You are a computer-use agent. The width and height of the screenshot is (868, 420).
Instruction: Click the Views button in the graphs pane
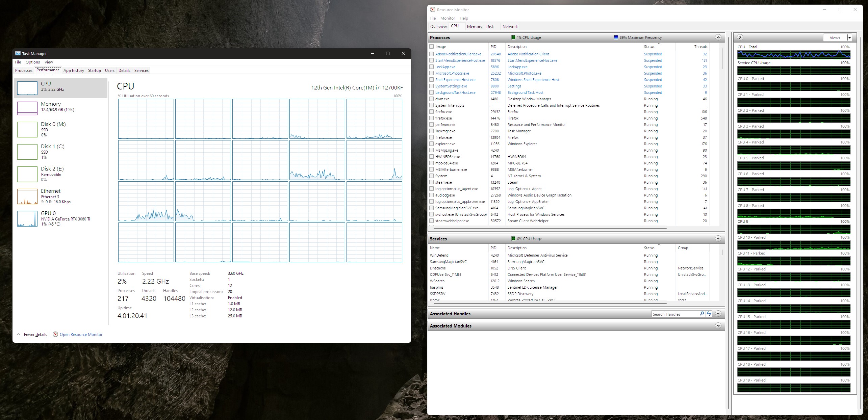835,37
